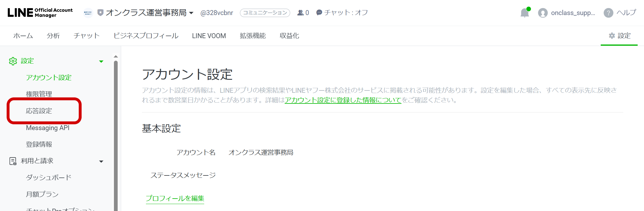Click the 利用と請求 document icon in the sidebar
Screen dimensions: 644x211
pyautogui.click(x=13, y=161)
